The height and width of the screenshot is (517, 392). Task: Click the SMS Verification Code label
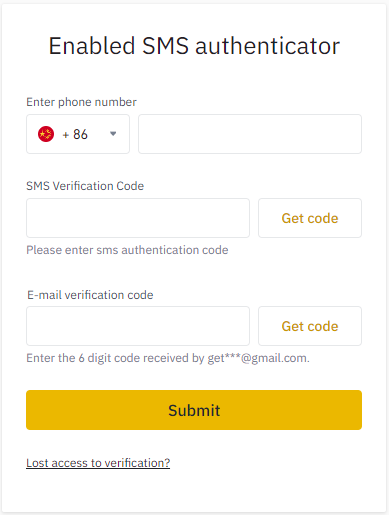point(86,187)
